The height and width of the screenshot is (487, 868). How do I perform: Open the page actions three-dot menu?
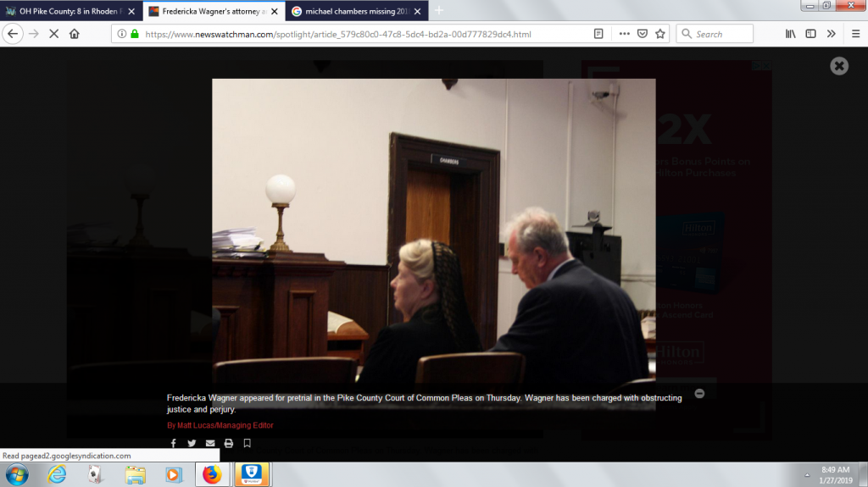pyautogui.click(x=624, y=34)
